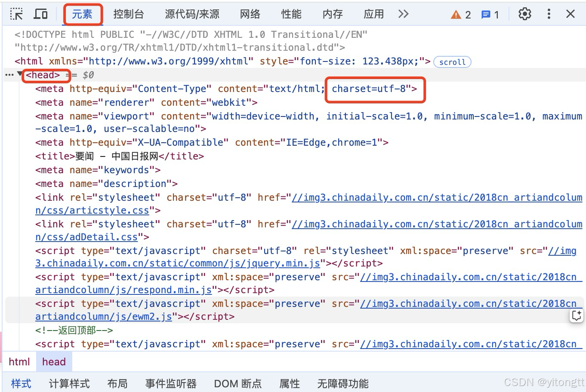586x392 pixels.
Task: Select the inspect element cursor icon
Action: coord(16,13)
